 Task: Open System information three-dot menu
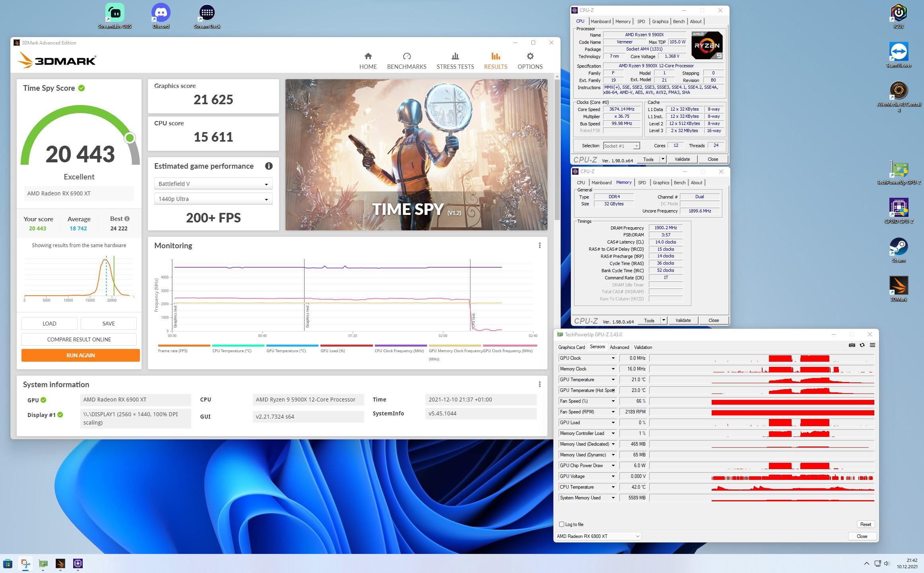click(540, 384)
